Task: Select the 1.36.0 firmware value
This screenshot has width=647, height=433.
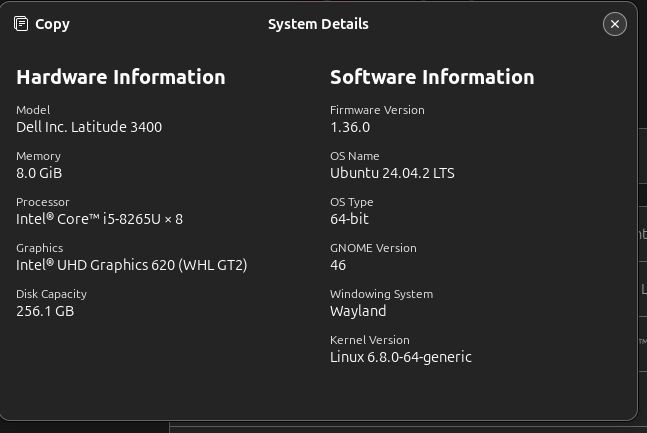Action: [x=350, y=127]
